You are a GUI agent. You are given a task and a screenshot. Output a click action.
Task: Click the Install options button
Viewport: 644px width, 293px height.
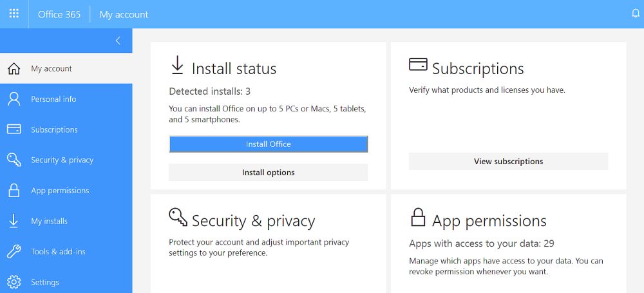click(x=268, y=173)
